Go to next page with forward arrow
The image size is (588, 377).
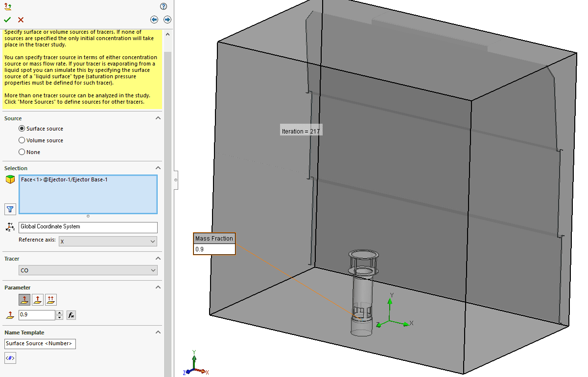coord(167,20)
